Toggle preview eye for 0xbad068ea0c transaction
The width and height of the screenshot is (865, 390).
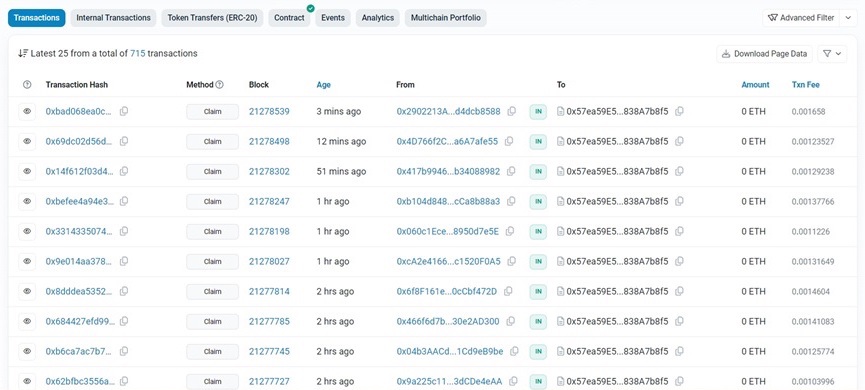click(27, 111)
